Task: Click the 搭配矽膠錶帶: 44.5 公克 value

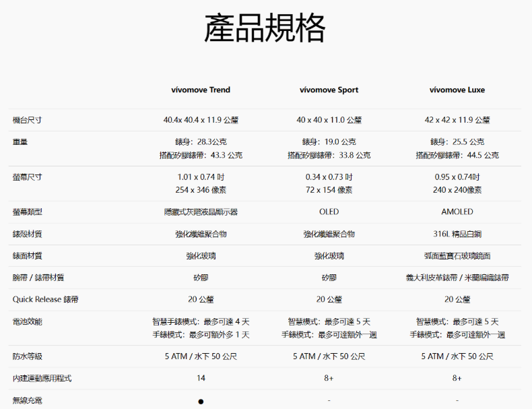Action: click(x=457, y=155)
